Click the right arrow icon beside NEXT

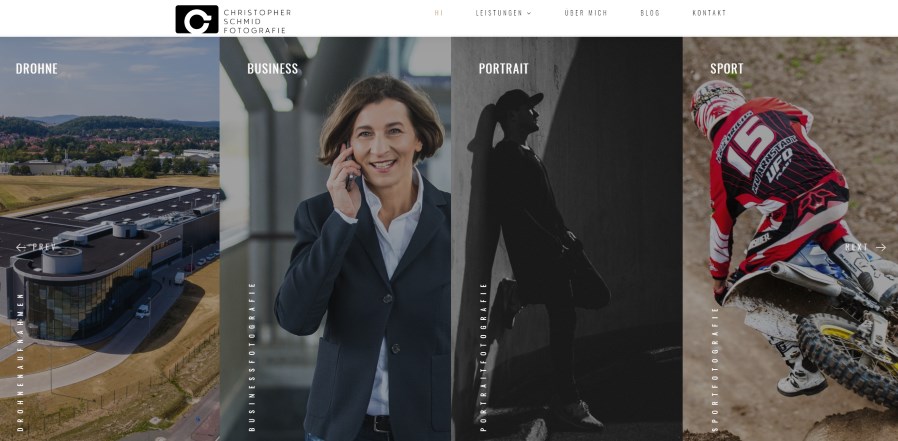pyautogui.click(x=881, y=247)
